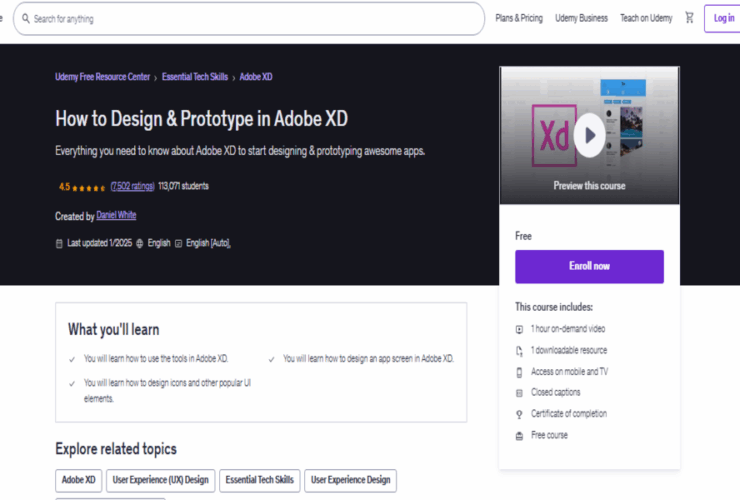
Task: Click the calendar icon next to Last updated
Action: click(59, 244)
